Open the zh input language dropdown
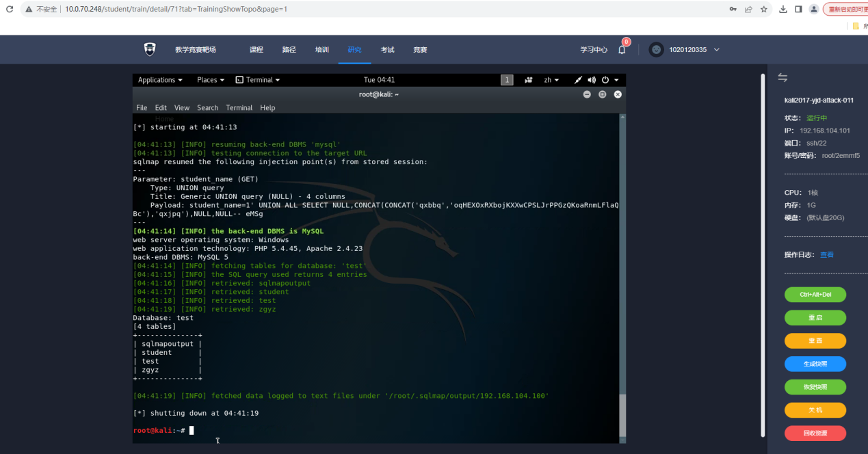The image size is (868, 454). 551,80
